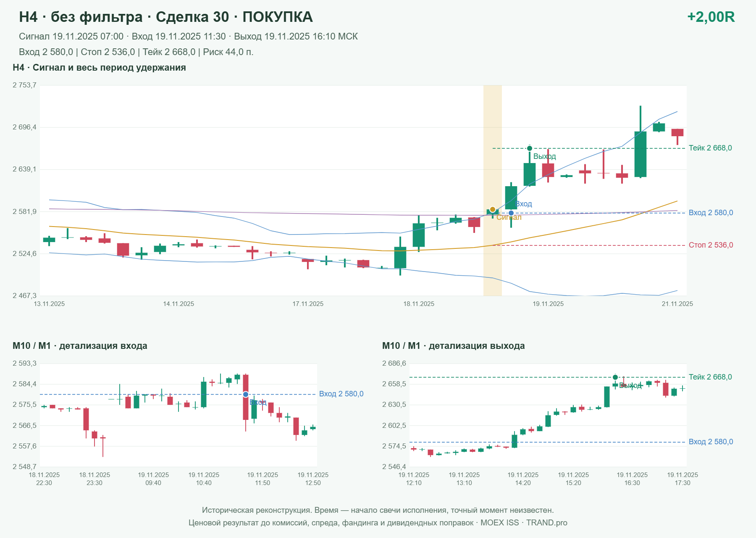
Task: Click 'Тейк 2 668,0' label on exit detail chart
Action: pyautogui.click(x=710, y=377)
